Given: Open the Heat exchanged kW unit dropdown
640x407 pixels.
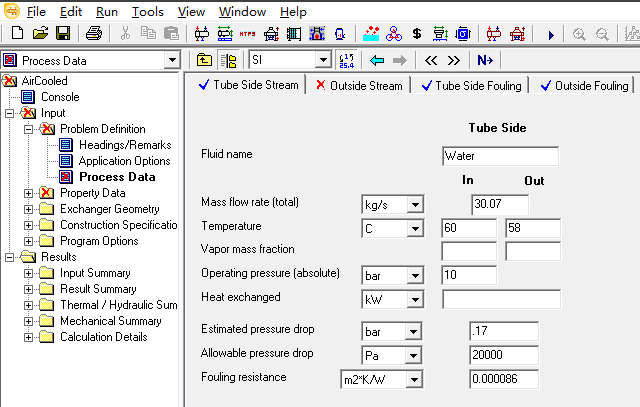Looking at the screenshot, I should [415, 300].
